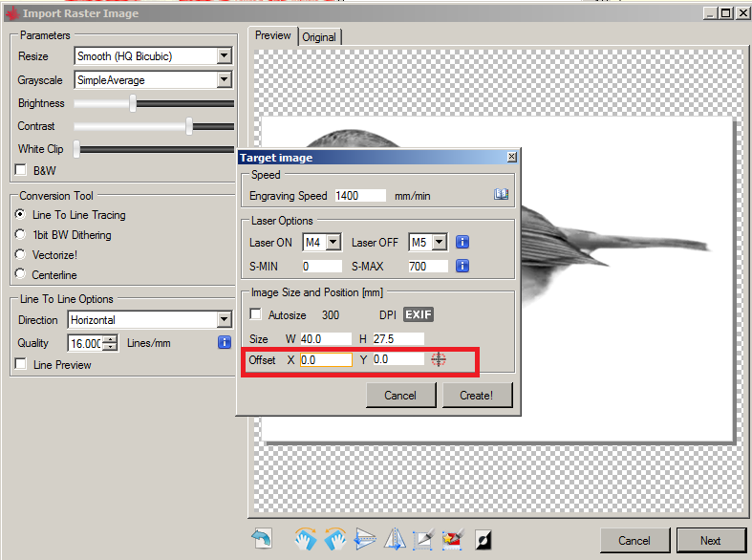Open the Resize dropdown
Screen dimensions: 752x560
tap(224, 55)
